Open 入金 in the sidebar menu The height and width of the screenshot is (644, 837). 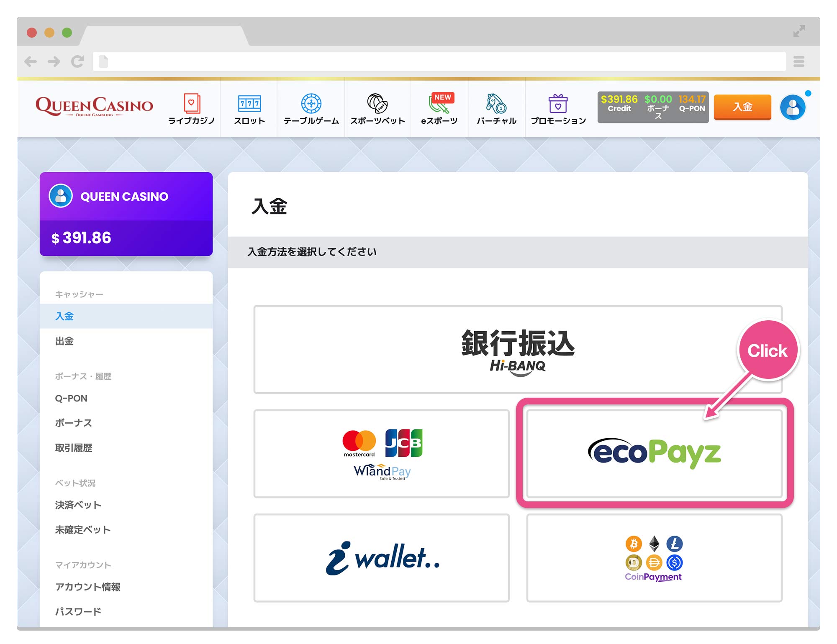(126, 316)
